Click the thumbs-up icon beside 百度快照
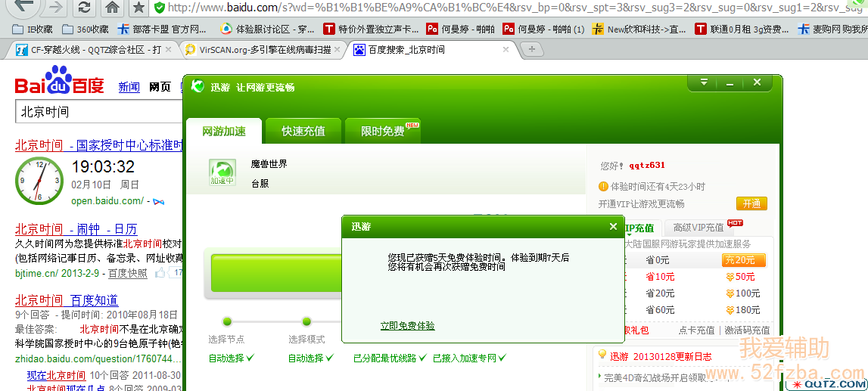 point(160,272)
